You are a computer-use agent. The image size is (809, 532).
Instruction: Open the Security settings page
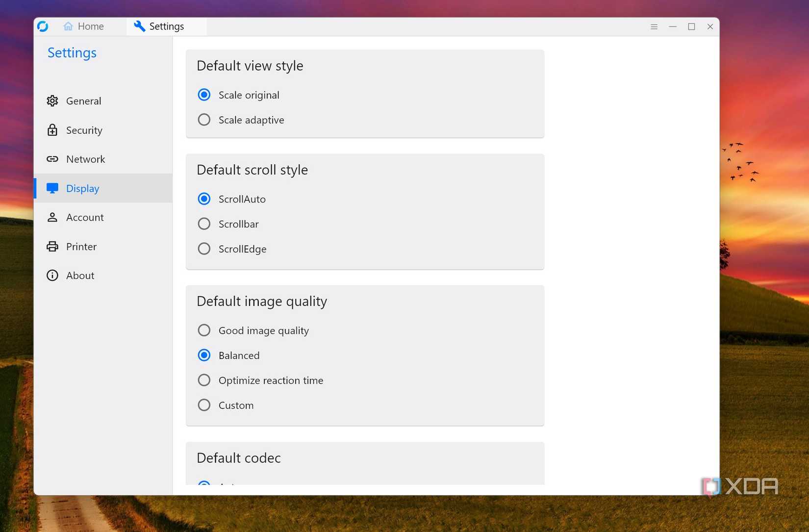point(84,130)
